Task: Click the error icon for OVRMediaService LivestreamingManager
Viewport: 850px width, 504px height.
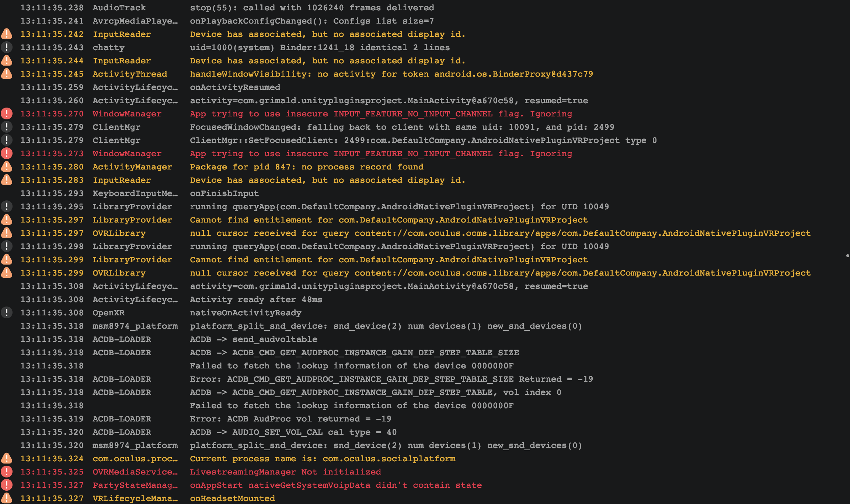Action: click(6, 472)
